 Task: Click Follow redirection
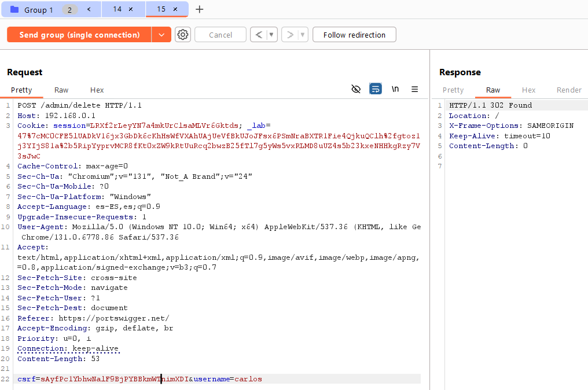pyautogui.click(x=354, y=35)
